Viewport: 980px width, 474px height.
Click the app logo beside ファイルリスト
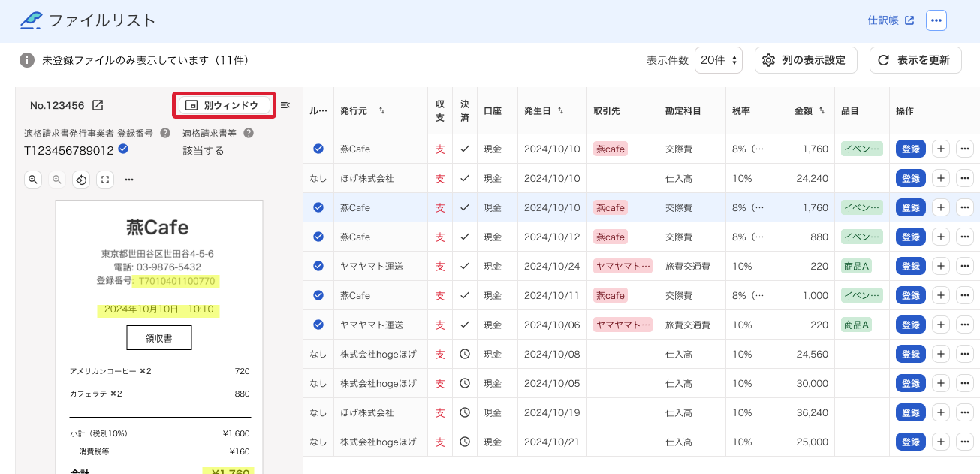(31, 20)
